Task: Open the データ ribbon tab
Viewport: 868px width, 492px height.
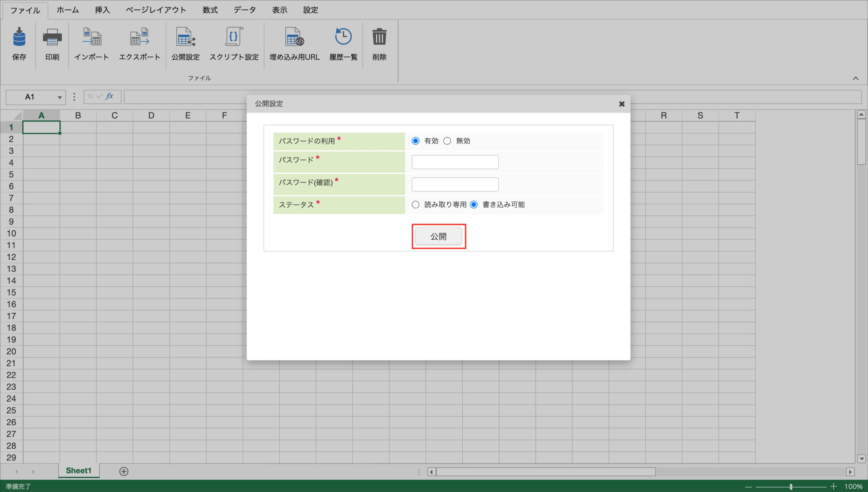Action: point(245,10)
